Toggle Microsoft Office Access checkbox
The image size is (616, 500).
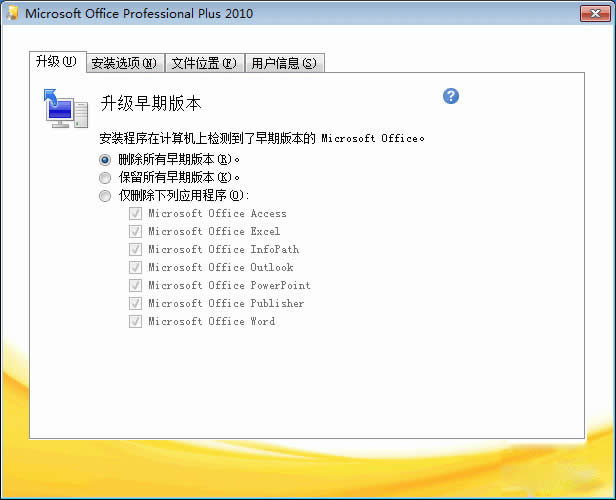135,214
